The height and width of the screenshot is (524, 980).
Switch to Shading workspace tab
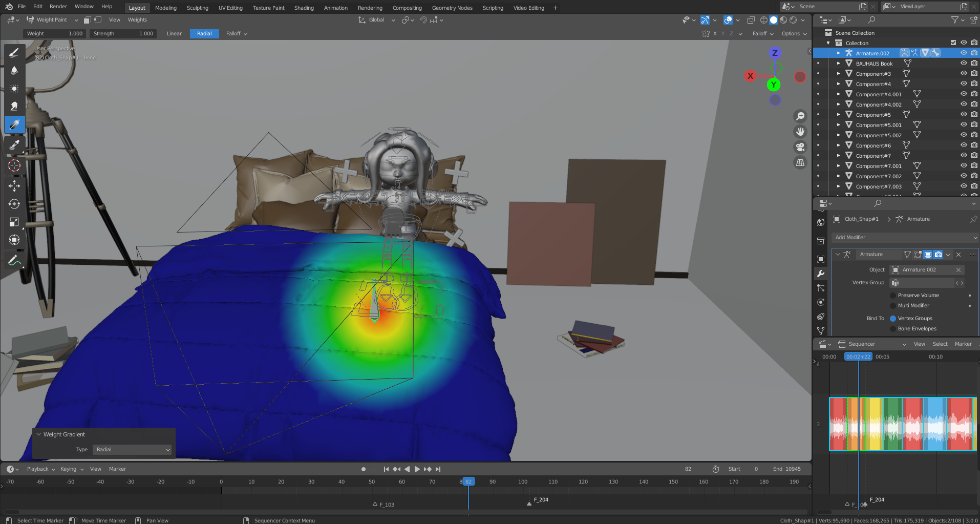pyautogui.click(x=304, y=8)
